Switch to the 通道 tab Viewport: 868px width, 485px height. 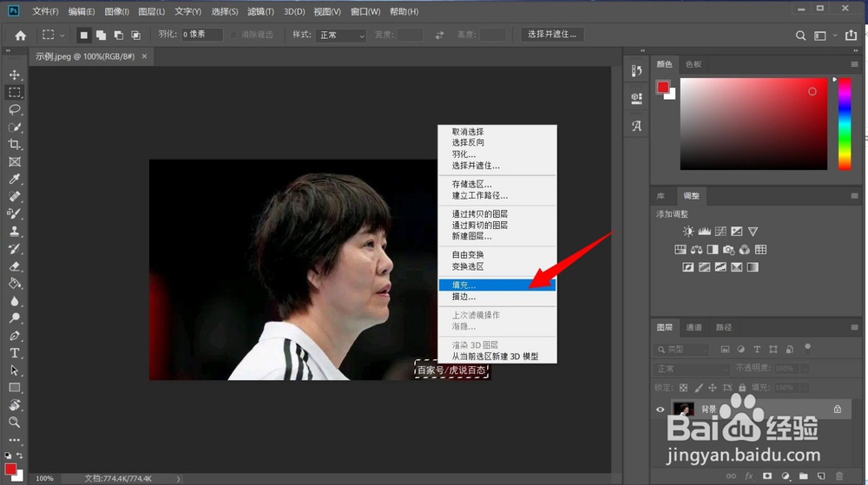click(x=694, y=327)
